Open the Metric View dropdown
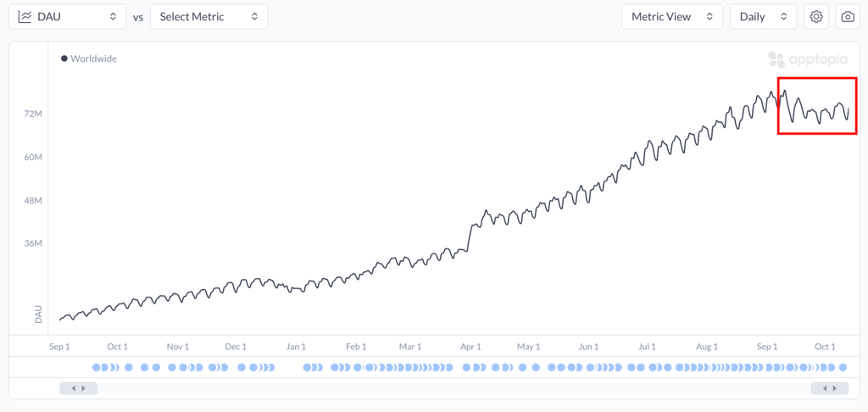This screenshot has height=412, width=868. point(671,17)
